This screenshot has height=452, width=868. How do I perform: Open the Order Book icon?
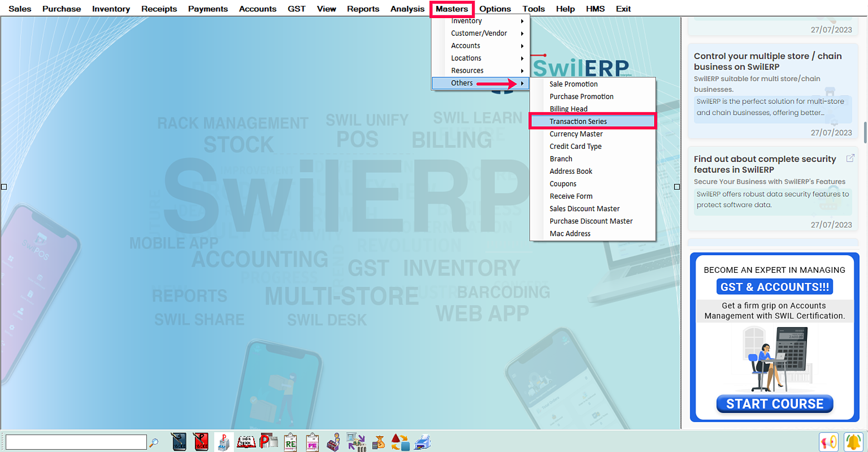246,442
